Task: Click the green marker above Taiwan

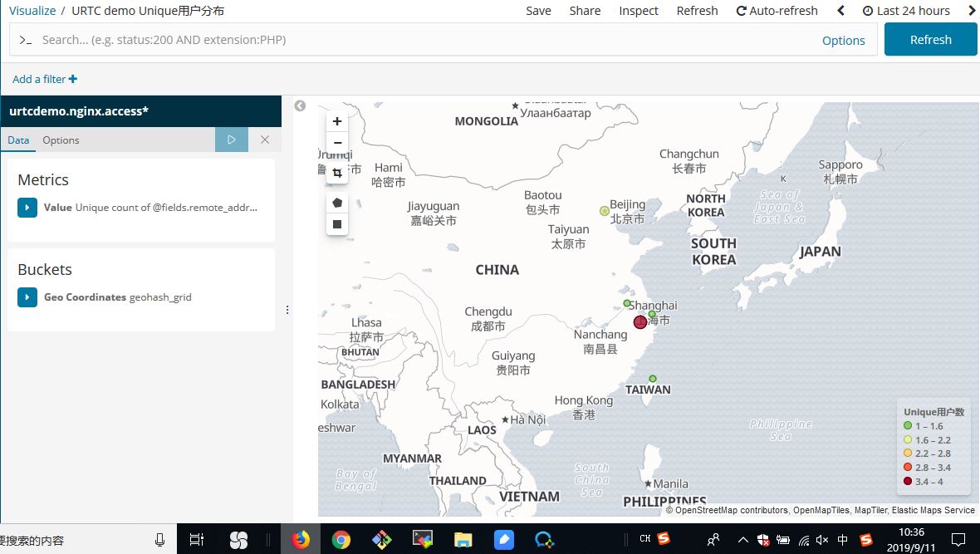Action: coord(653,379)
